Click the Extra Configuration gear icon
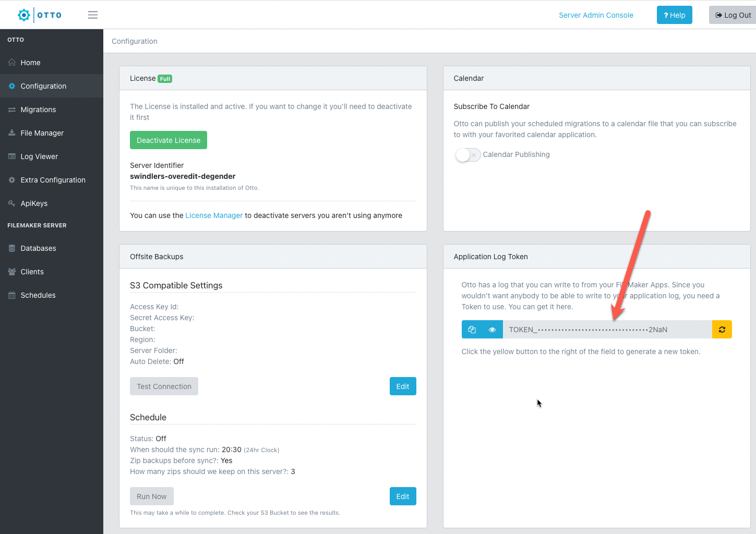The width and height of the screenshot is (756, 534). tap(12, 180)
